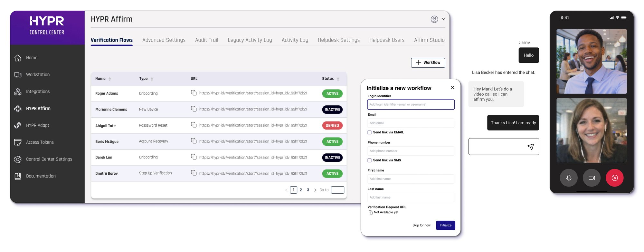Copy Abigail Tate's verification URL
Screen dimensions: 644x252
coord(194,125)
